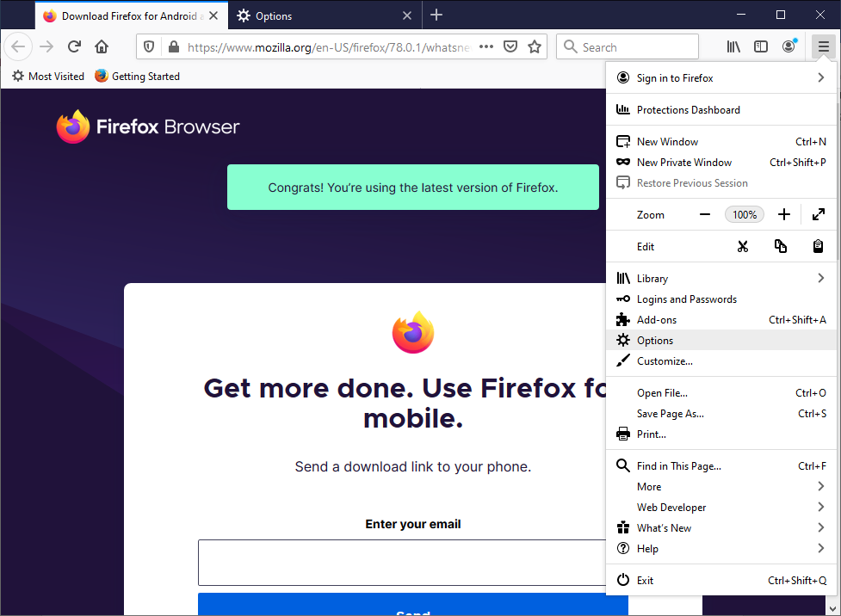Select the Paste icon in the menu
841x616 pixels.
[x=817, y=246]
